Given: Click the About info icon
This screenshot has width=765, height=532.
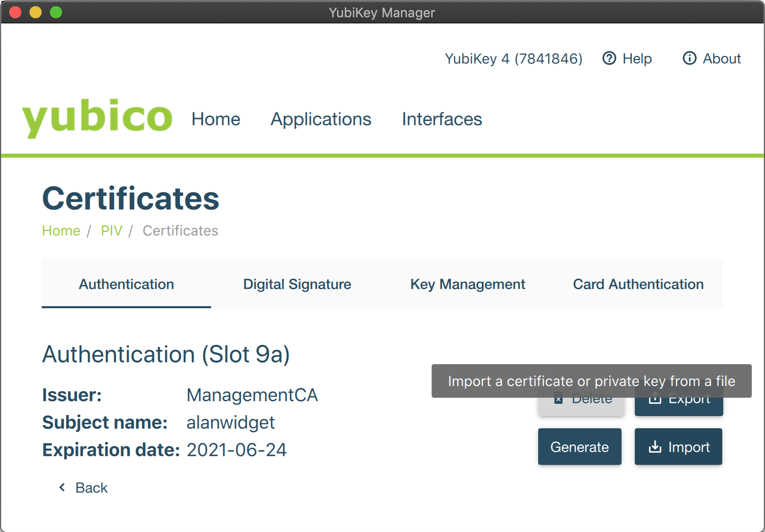Looking at the screenshot, I should (x=689, y=58).
